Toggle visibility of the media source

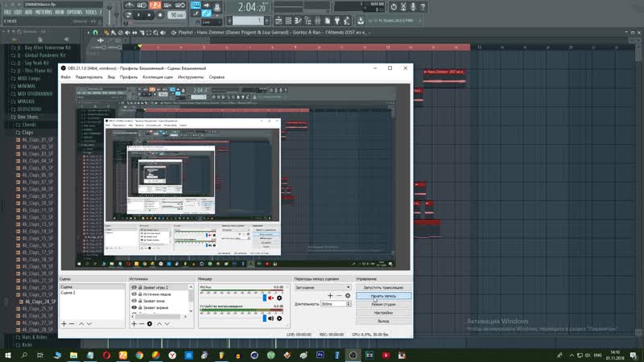pos(134,294)
